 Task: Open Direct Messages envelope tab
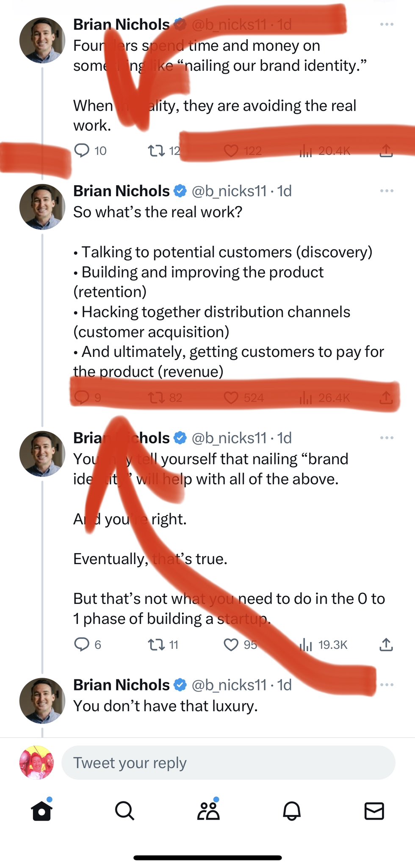374,811
